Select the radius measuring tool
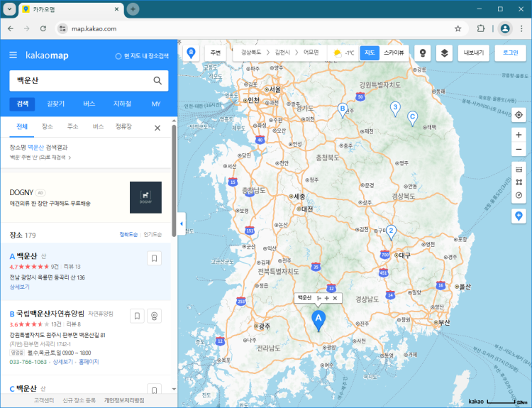This screenshot has height=408, width=532. click(x=519, y=195)
